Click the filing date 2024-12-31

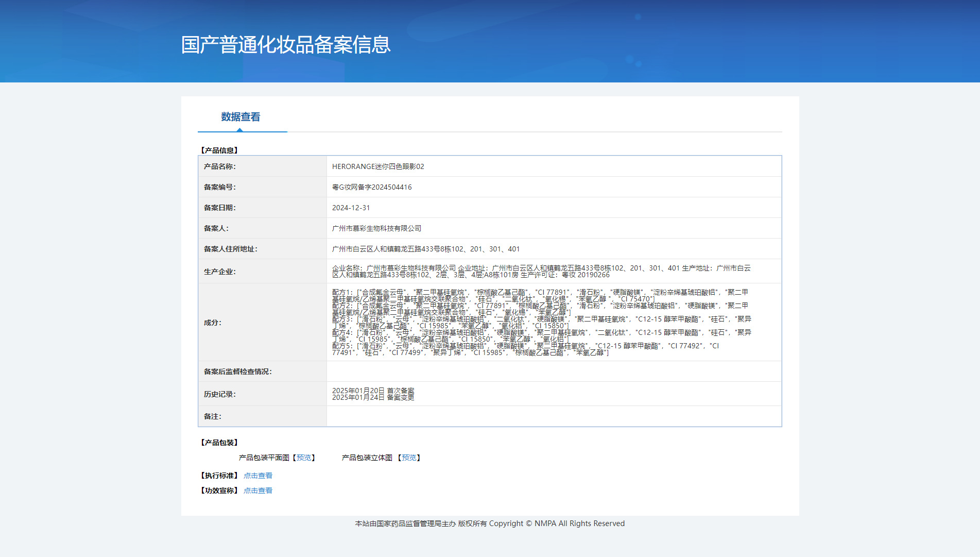coord(351,208)
